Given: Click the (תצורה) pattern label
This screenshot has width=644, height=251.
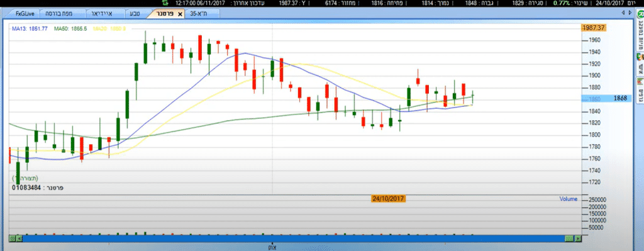Looking at the screenshot, I should pos(25,178).
